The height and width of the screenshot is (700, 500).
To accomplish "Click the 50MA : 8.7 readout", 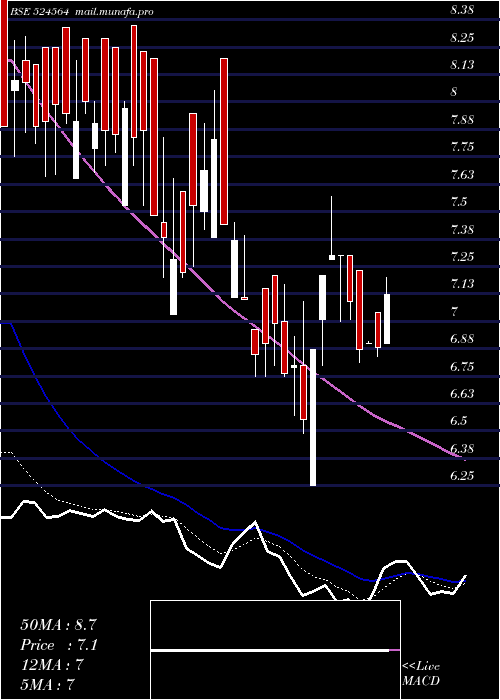I will pos(58,625).
